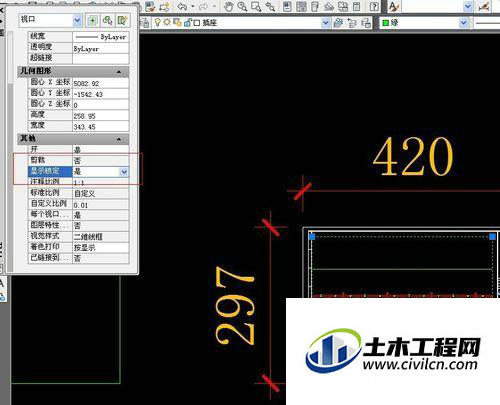Viewport: 500px width, 405px height.
Task: Select top-right blue grip of viewport
Action: (x=492, y=237)
